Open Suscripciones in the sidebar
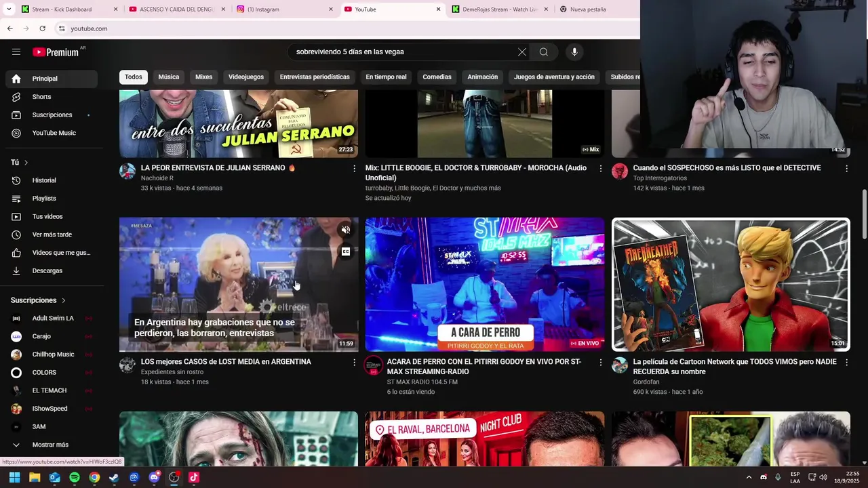The height and width of the screenshot is (488, 868). tap(52, 115)
